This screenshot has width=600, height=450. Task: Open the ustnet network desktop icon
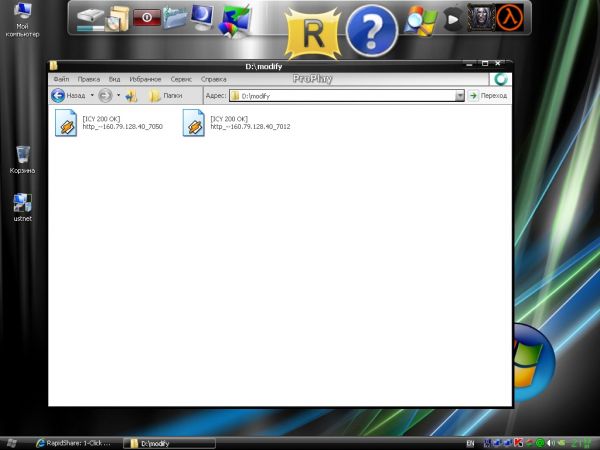point(22,207)
